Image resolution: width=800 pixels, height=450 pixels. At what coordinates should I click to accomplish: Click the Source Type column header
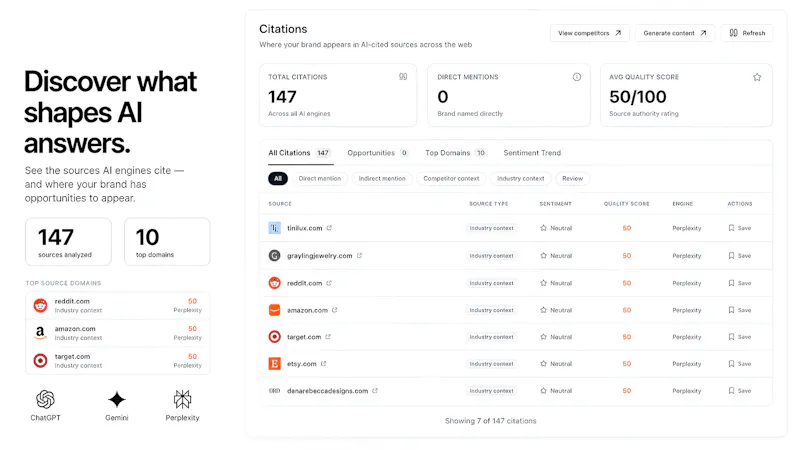pyautogui.click(x=489, y=204)
